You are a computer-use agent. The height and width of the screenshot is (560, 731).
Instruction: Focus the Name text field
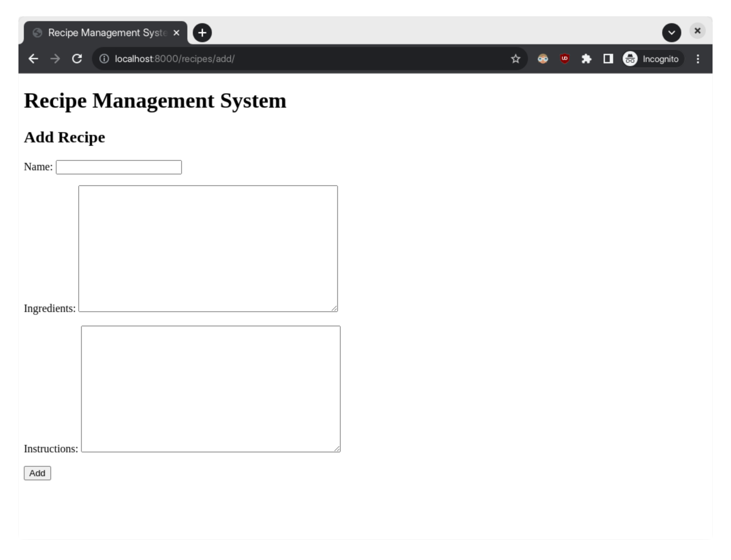coord(119,167)
